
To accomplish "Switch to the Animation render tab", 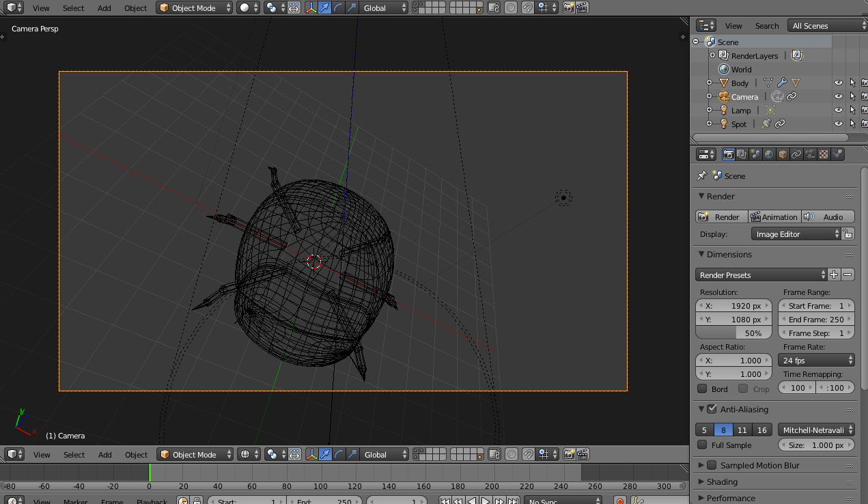I will pos(774,216).
